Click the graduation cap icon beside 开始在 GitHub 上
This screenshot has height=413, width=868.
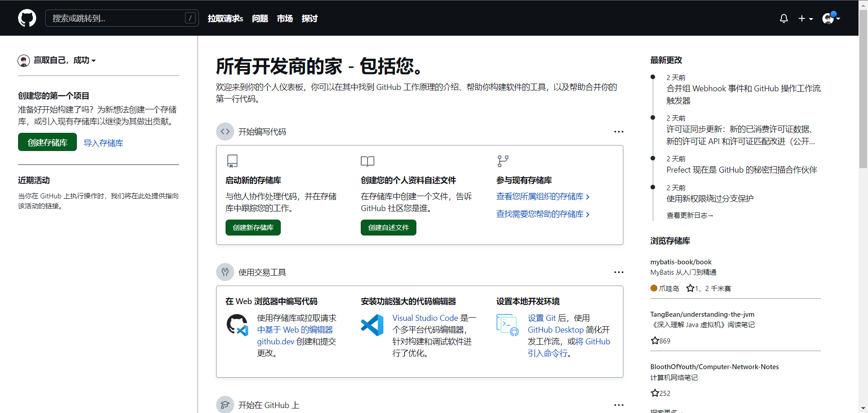click(x=225, y=405)
